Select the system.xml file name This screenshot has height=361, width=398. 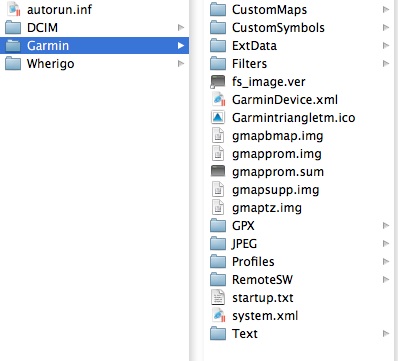tap(265, 316)
